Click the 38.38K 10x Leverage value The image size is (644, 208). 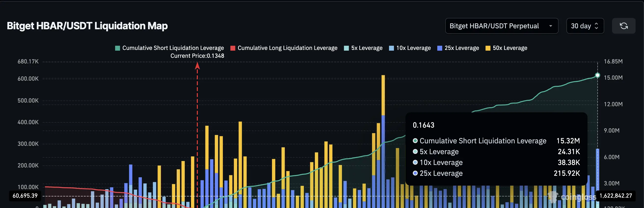[x=569, y=163]
